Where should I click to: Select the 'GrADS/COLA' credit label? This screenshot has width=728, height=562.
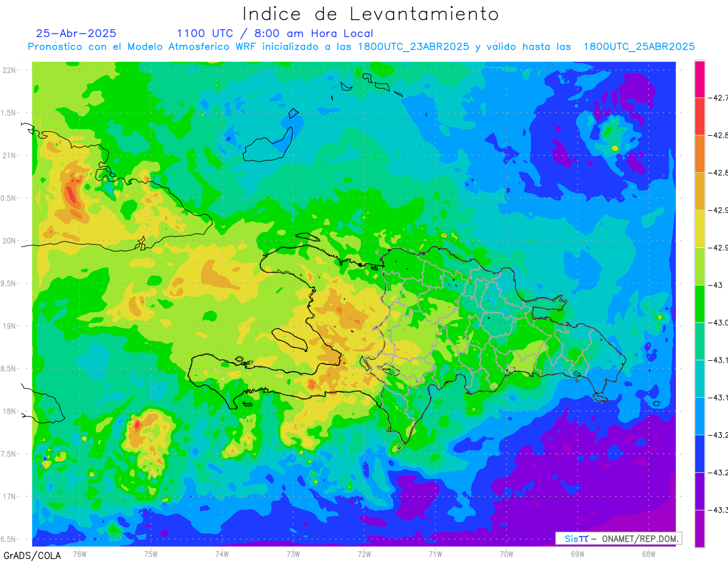[32, 555]
